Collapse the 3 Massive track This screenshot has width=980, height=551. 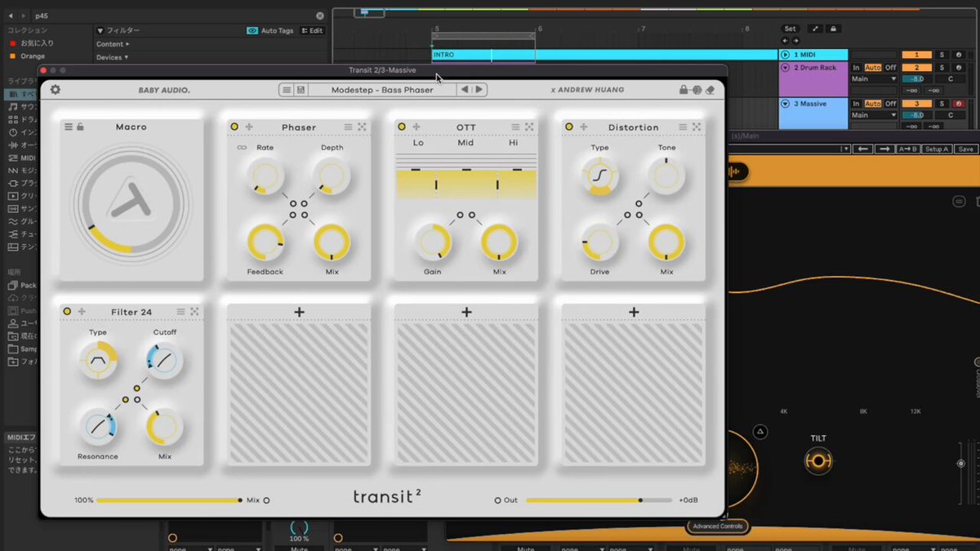pyautogui.click(x=786, y=104)
